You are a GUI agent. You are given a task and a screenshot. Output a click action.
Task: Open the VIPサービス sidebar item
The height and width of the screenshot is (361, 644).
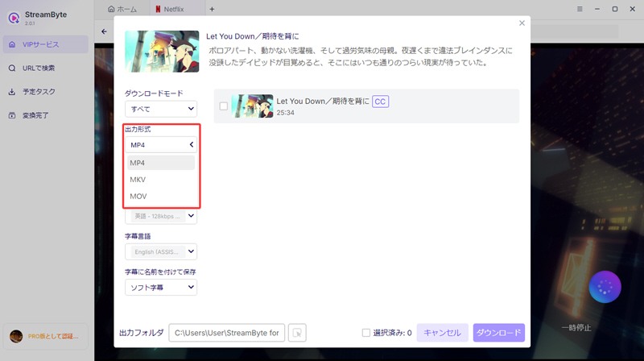point(46,44)
